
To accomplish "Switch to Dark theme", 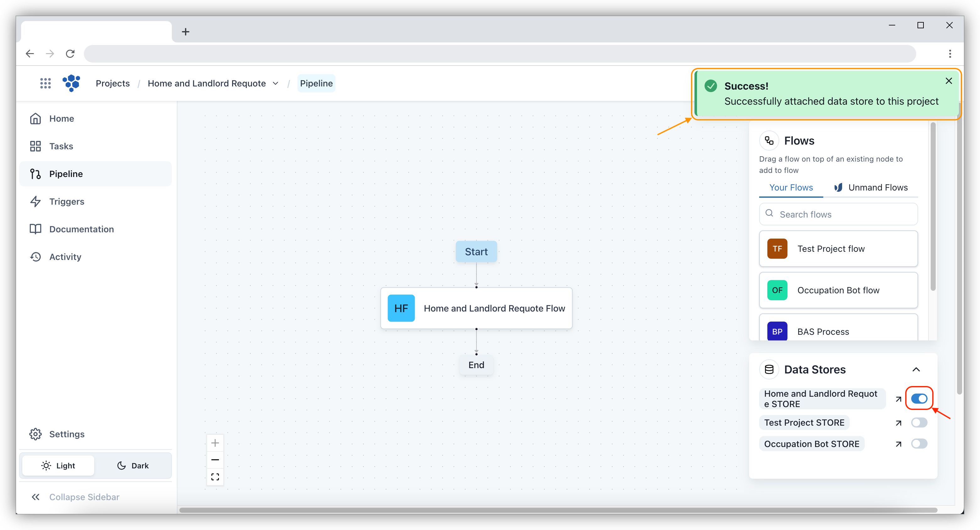I will [x=133, y=465].
